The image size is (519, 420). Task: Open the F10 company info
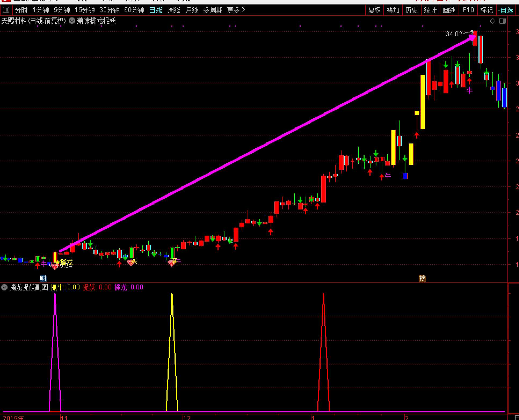468,10
